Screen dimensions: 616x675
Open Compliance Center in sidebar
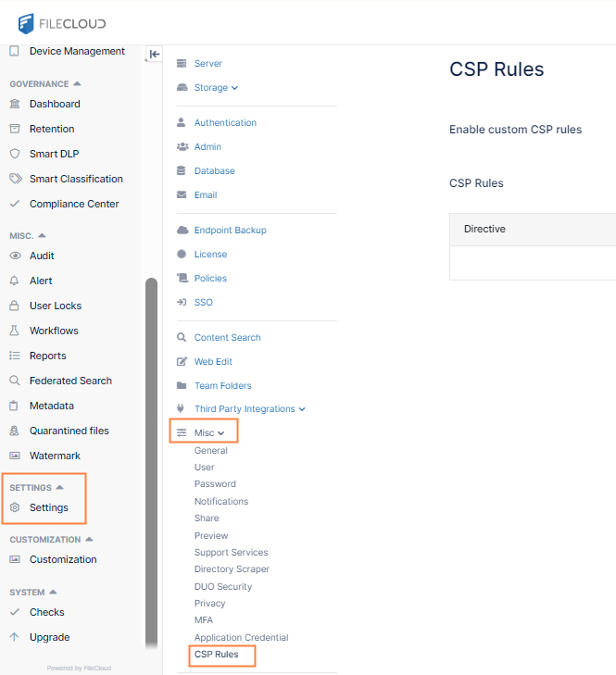[x=74, y=204]
